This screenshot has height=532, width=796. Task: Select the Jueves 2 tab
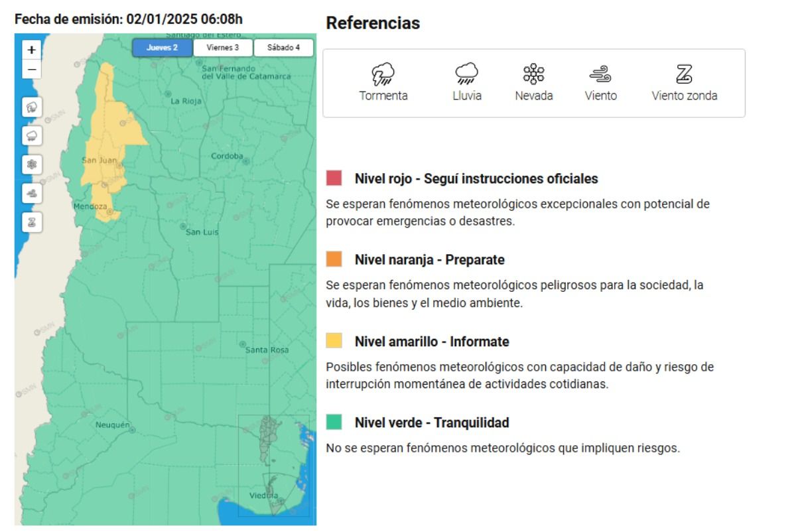(x=161, y=47)
